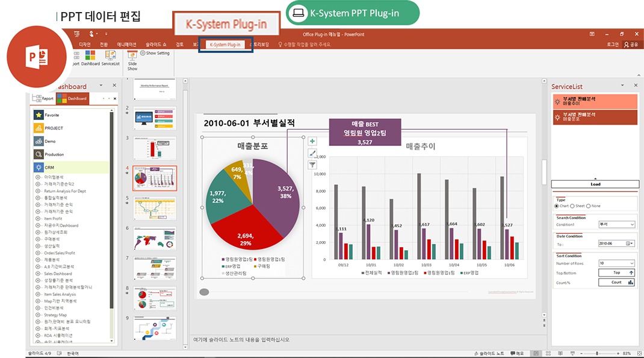Collapse the ServiceList splitter arrow above Load

coord(595,178)
